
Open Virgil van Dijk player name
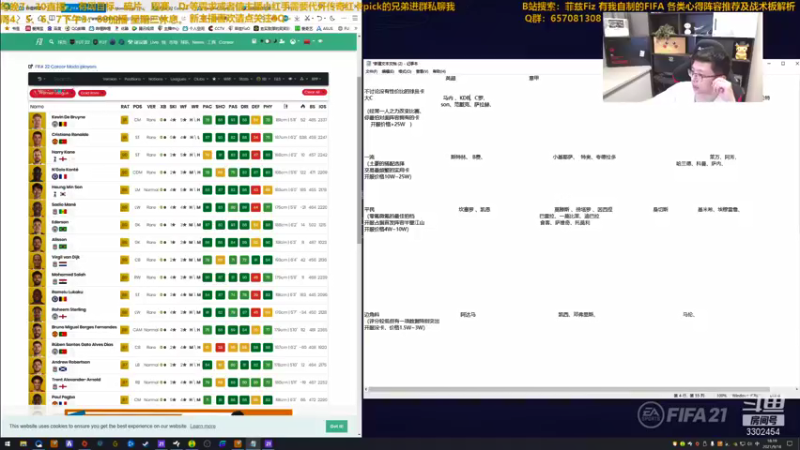pos(65,257)
